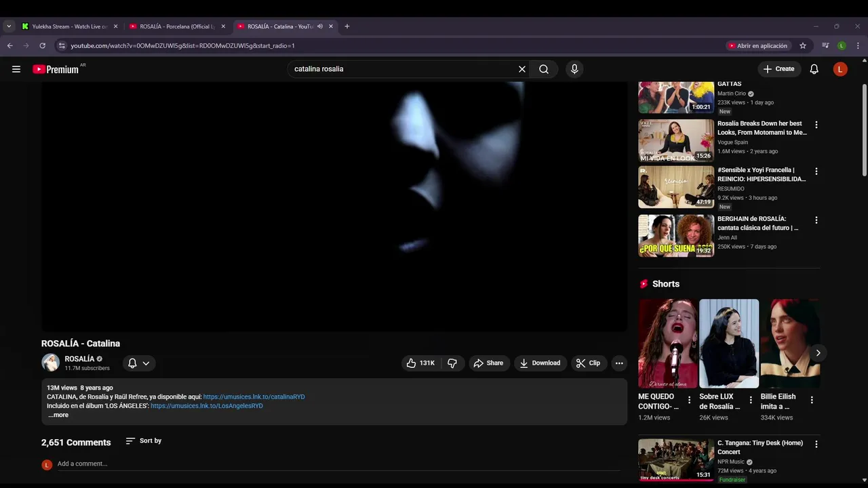
Task: Open Chrome profile L icon
Action: [842, 45]
